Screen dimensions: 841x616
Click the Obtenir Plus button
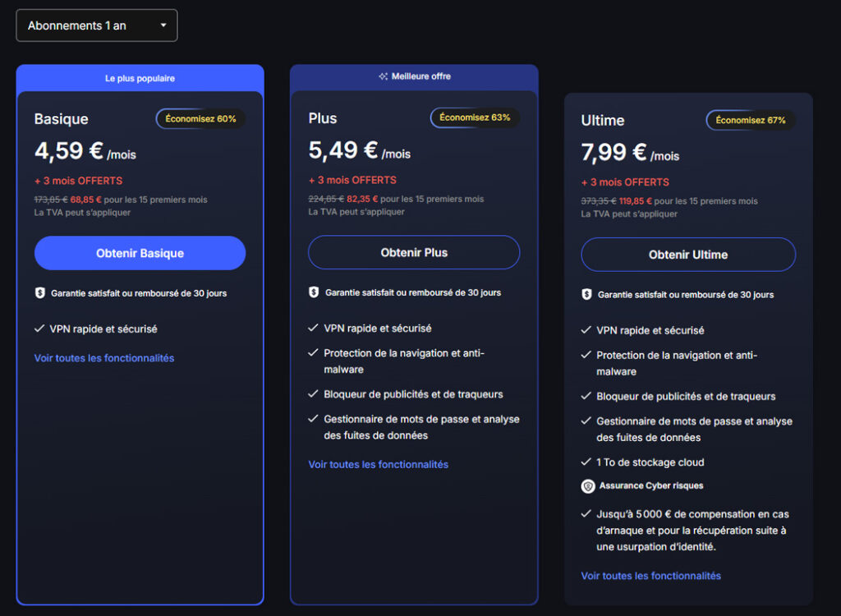(x=414, y=252)
